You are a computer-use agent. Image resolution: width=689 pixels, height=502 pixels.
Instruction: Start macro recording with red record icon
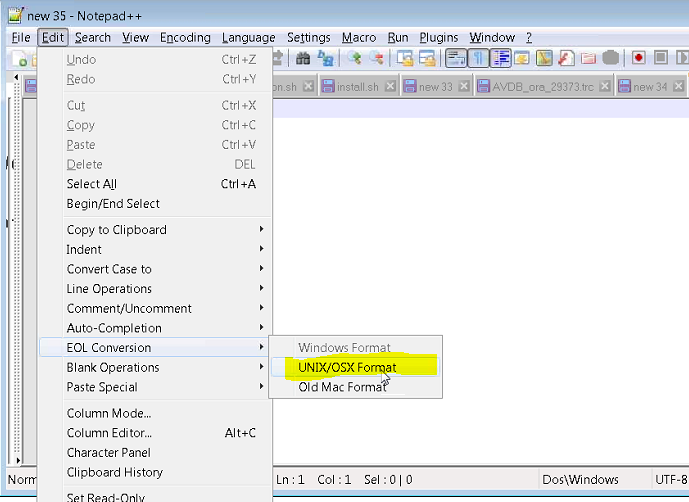tap(638, 60)
